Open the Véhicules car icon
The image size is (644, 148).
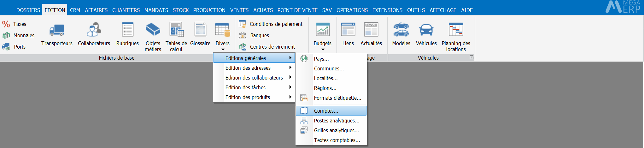pyautogui.click(x=426, y=30)
